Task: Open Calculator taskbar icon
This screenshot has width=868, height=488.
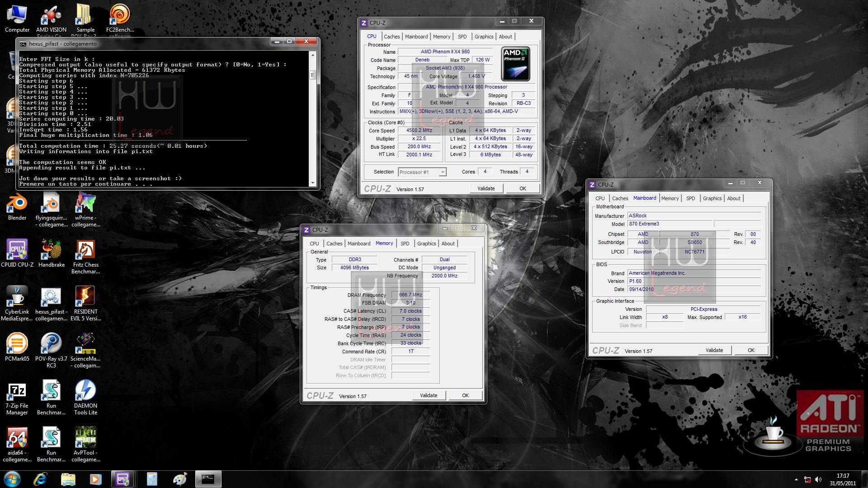Action: (152, 479)
